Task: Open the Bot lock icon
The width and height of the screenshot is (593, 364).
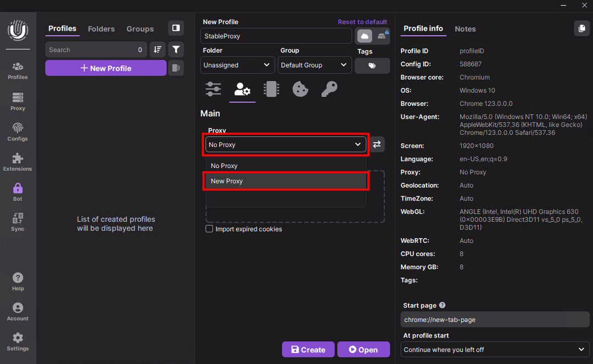Action: (18, 192)
